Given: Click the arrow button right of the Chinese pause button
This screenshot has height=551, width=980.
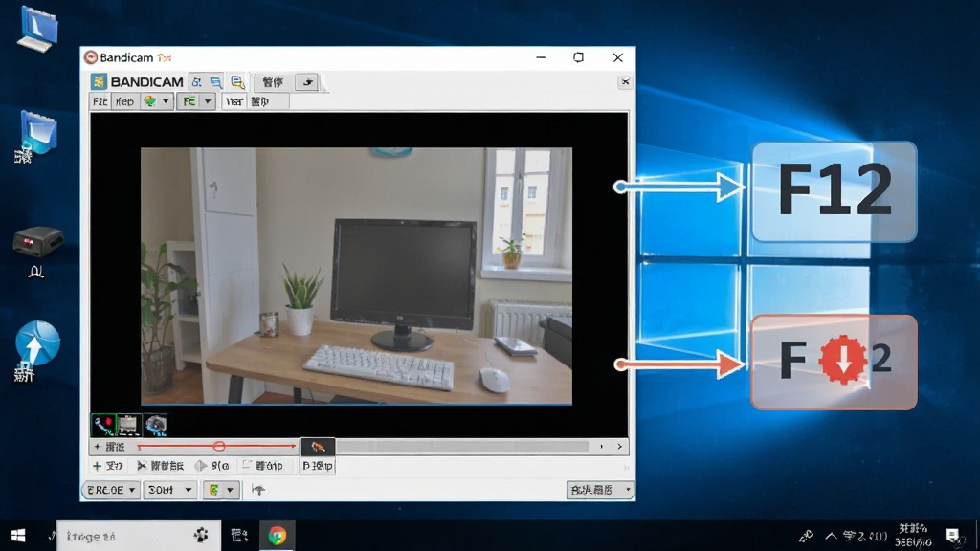Looking at the screenshot, I should (x=307, y=82).
